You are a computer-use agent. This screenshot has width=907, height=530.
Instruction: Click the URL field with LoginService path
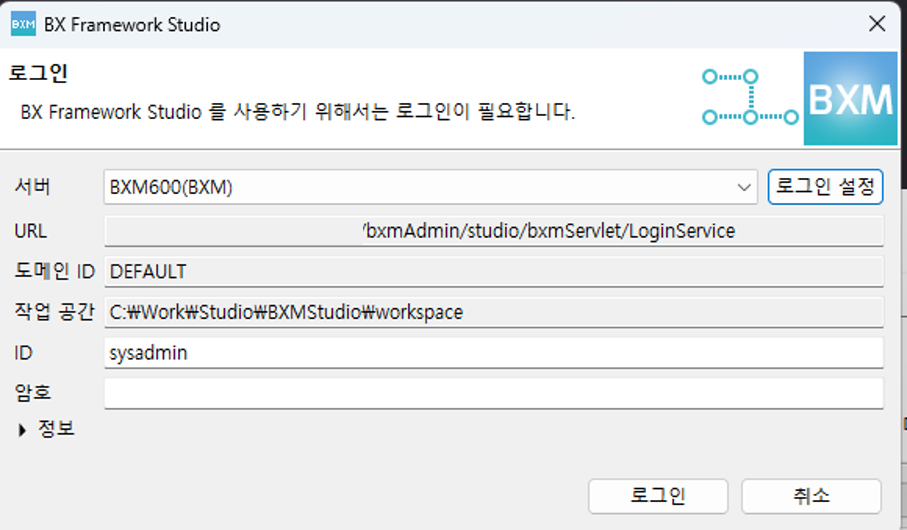pos(494,231)
